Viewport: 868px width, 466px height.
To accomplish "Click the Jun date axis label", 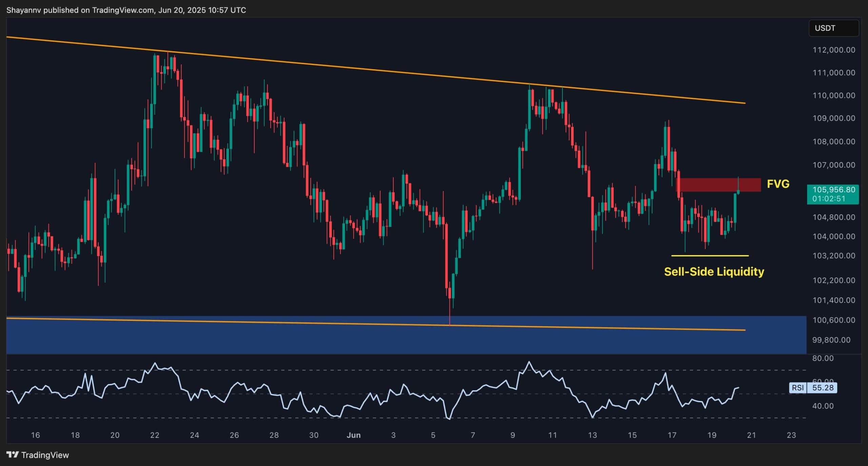I will pyautogui.click(x=353, y=435).
